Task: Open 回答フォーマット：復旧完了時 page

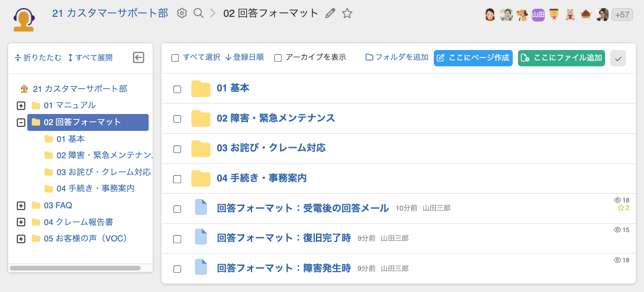Action: (283, 238)
